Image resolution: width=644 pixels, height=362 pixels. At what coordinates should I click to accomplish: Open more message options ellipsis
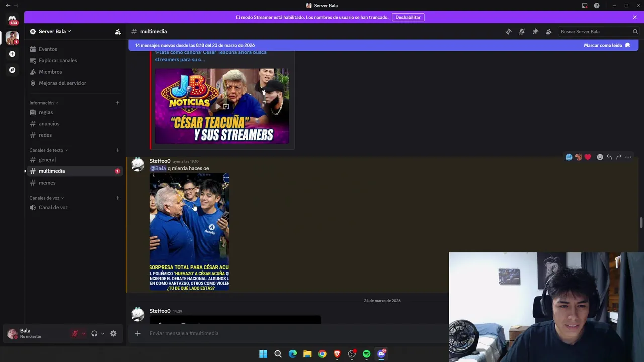(x=628, y=157)
